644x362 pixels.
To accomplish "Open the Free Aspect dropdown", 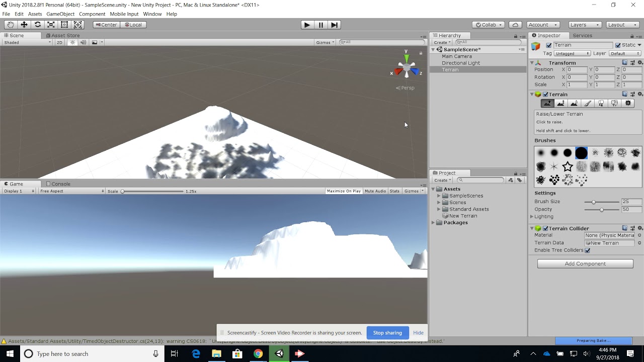I will (x=71, y=191).
